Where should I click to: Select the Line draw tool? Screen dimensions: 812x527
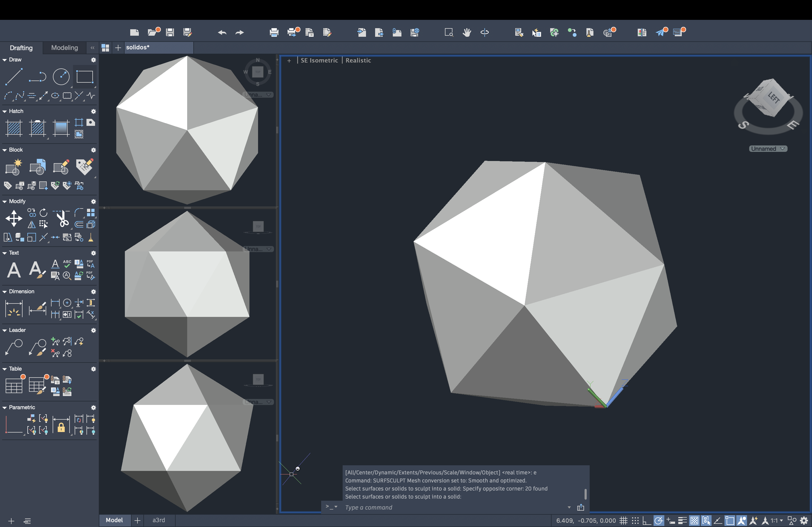[x=14, y=77]
